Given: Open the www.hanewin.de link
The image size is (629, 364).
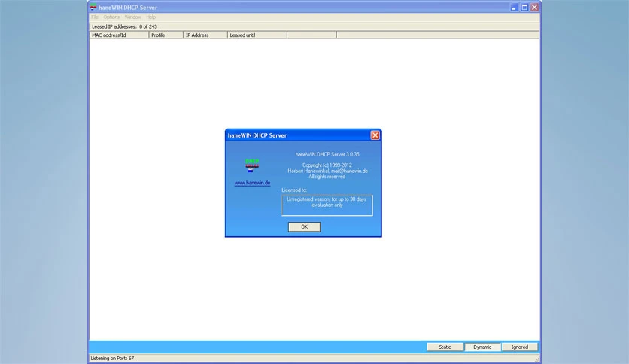Looking at the screenshot, I should 252,183.
